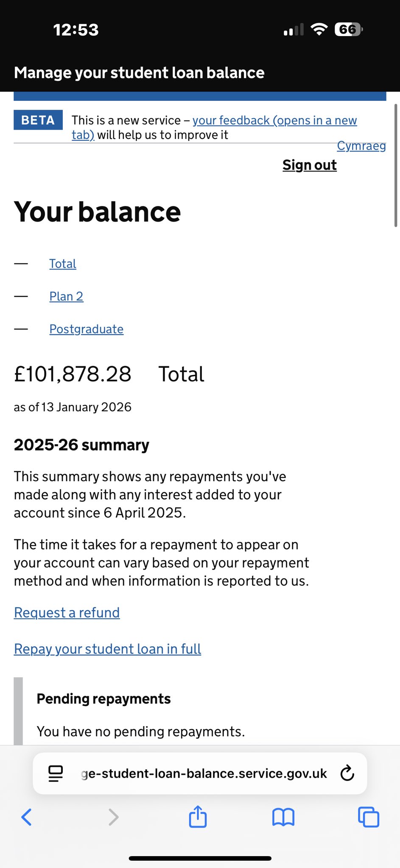400x868 pixels.
Task: Tap the Manage your student loan balance header
Action: point(139,73)
